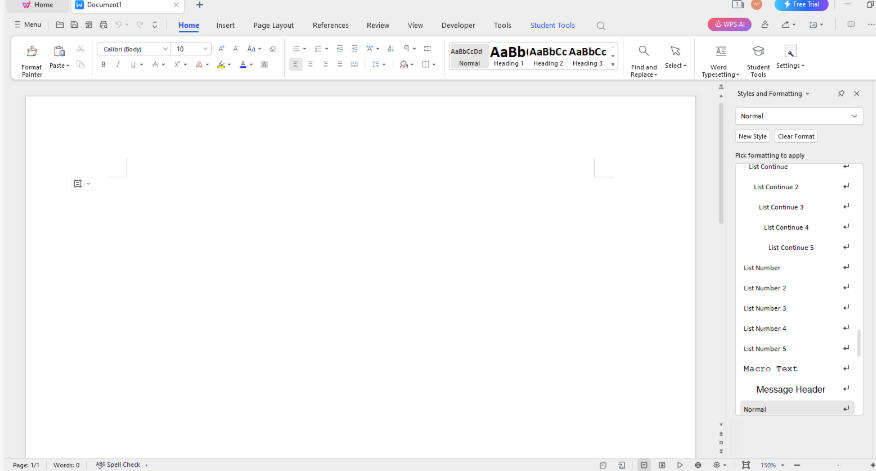Viewport: 876px width, 471px height.
Task: Switch to Page Layout tab
Action: (x=273, y=25)
